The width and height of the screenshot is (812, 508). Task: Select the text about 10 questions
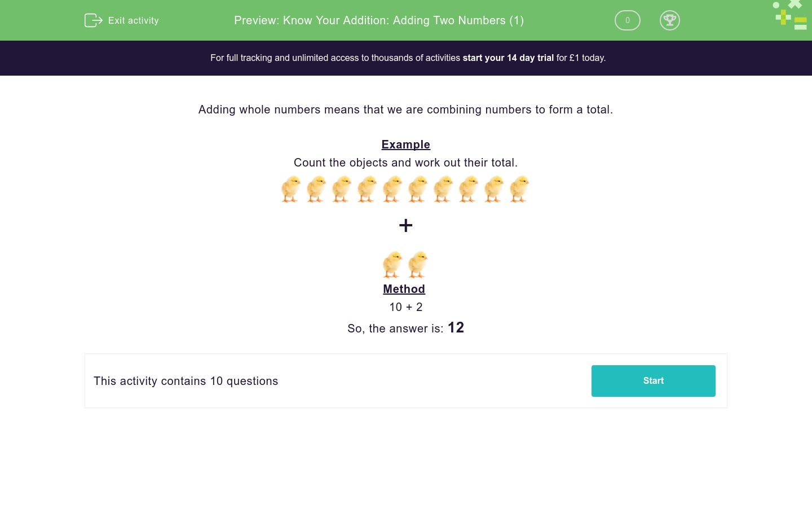pos(186,381)
